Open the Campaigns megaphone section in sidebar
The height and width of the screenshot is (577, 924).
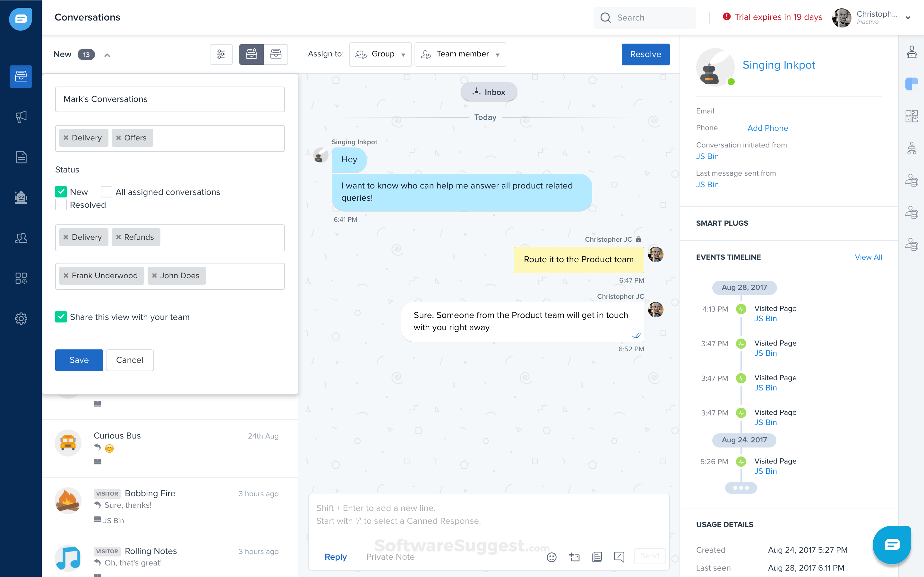click(21, 116)
